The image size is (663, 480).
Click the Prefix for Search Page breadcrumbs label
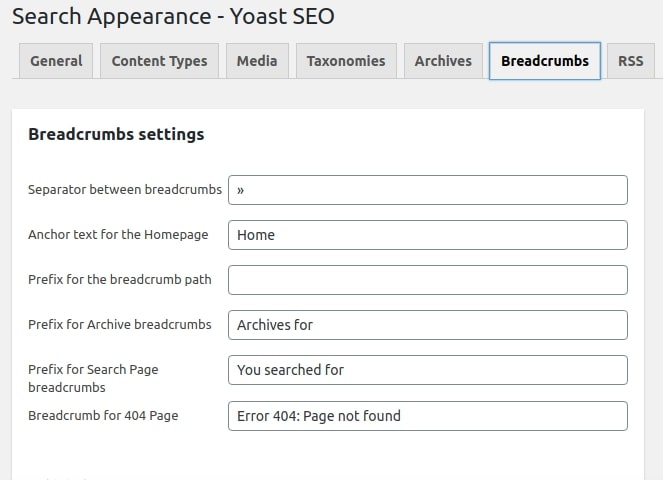click(x=93, y=379)
